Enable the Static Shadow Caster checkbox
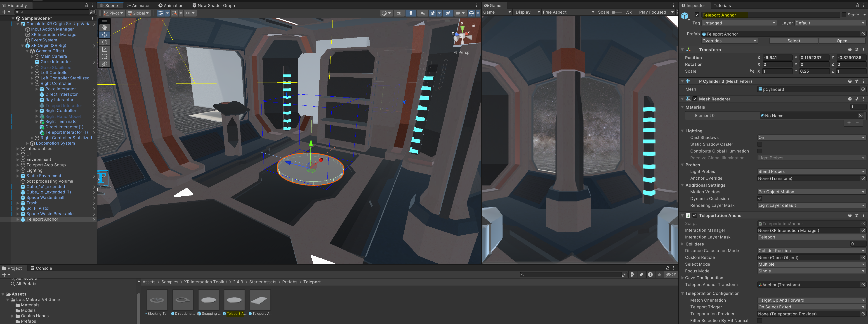 point(759,144)
